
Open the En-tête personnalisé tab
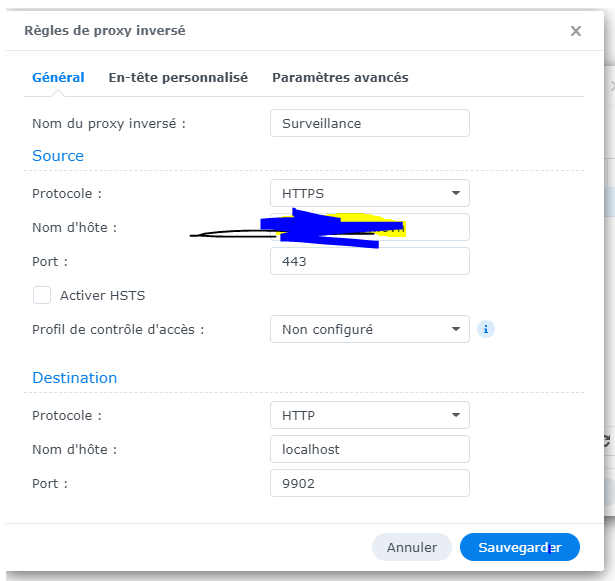[x=178, y=77]
